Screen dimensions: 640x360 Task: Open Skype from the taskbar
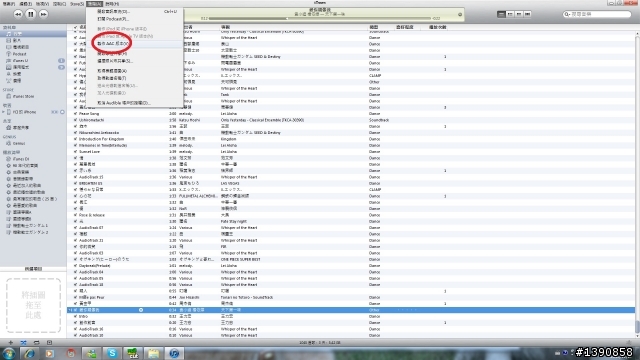click(x=112, y=353)
